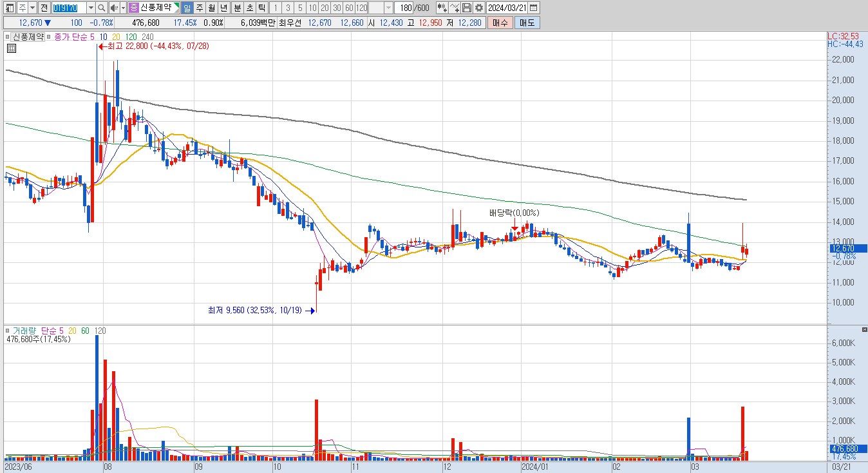868x473 pixels.
Task: Open the calendar date picker icon
Action: coord(534,8)
